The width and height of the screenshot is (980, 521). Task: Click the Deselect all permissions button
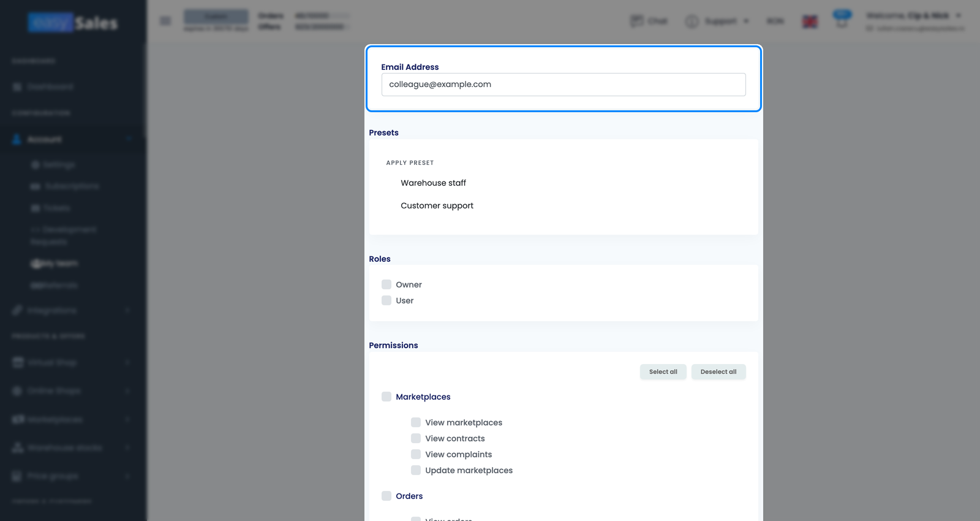(x=718, y=372)
